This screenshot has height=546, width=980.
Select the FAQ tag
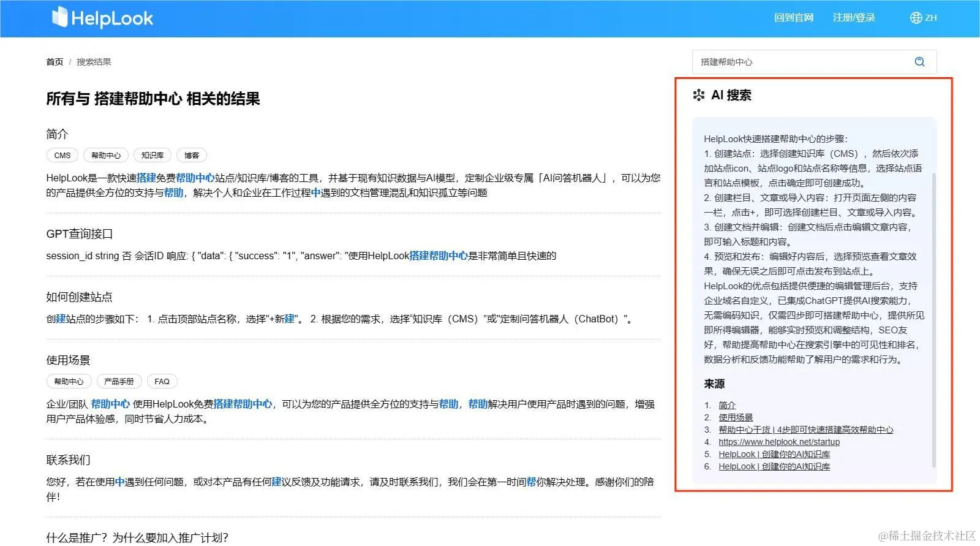tap(162, 382)
